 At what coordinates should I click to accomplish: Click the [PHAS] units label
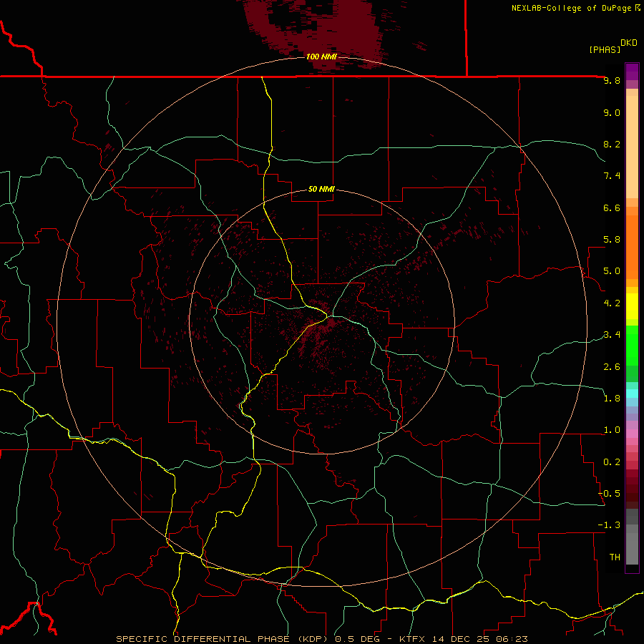click(x=605, y=49)
